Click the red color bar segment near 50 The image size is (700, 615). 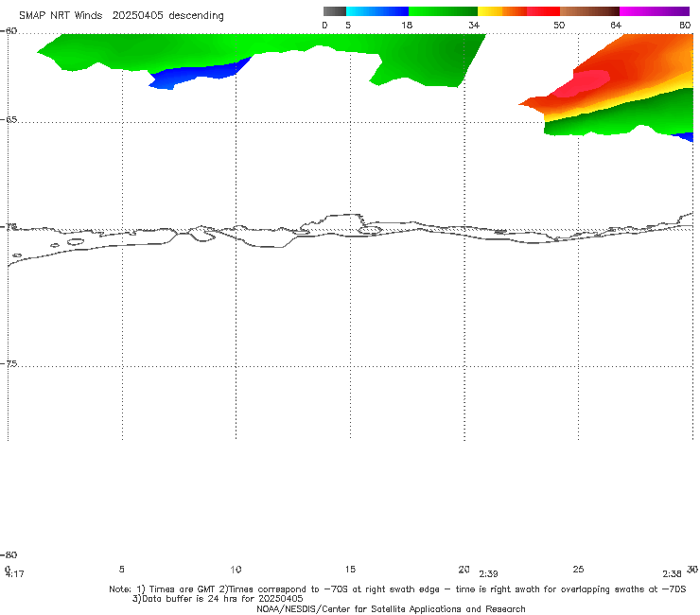543,11
